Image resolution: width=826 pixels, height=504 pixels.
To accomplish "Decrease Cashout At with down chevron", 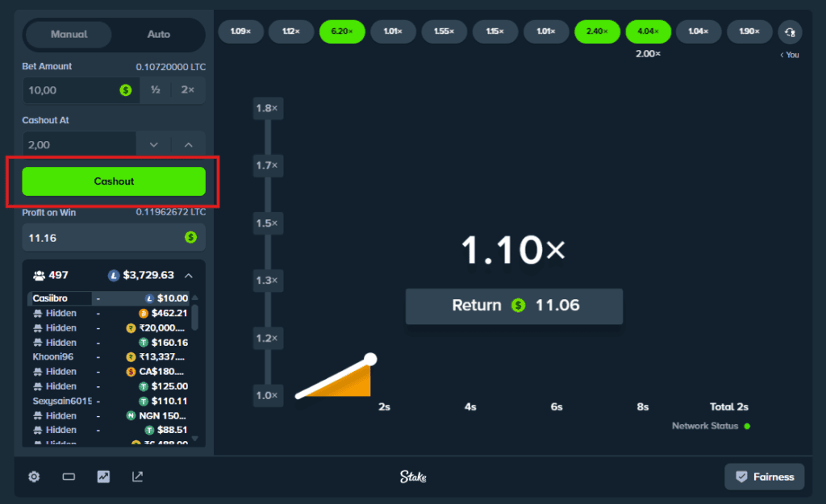I will coord(154,145).
